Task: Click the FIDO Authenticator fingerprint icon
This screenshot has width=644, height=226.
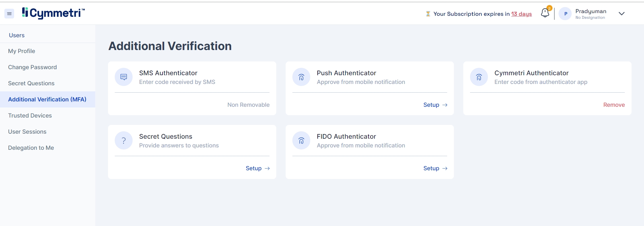Action: (x=301, y=141)
